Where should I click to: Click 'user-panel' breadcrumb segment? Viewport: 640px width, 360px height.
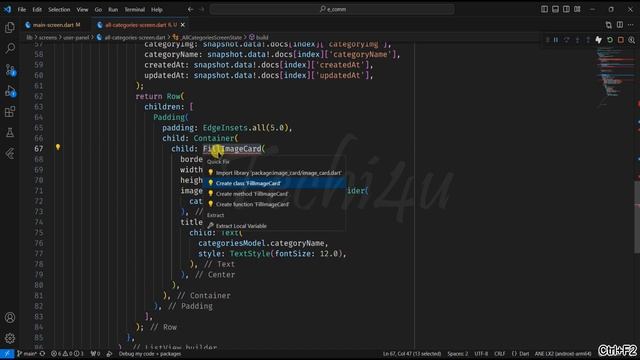[76, 37]
